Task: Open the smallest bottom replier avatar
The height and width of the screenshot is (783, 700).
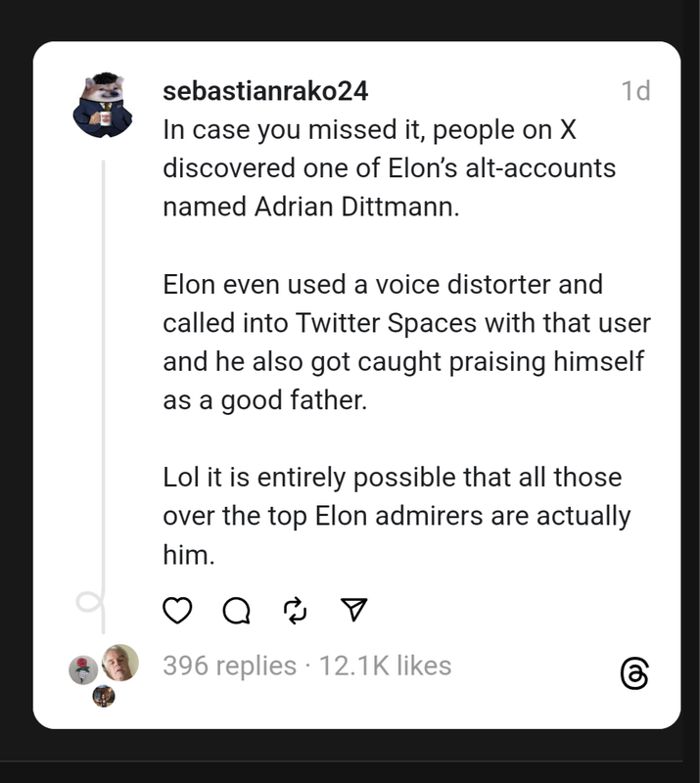Action: pos(104,696)
